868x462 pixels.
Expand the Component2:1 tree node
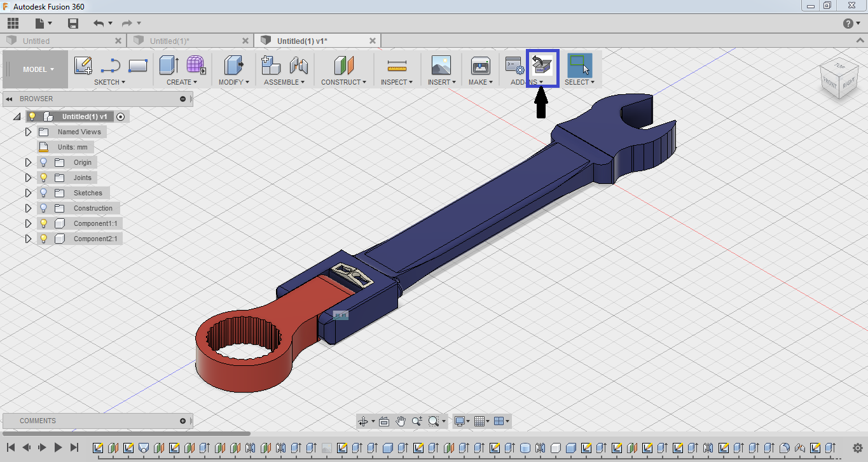28,239
